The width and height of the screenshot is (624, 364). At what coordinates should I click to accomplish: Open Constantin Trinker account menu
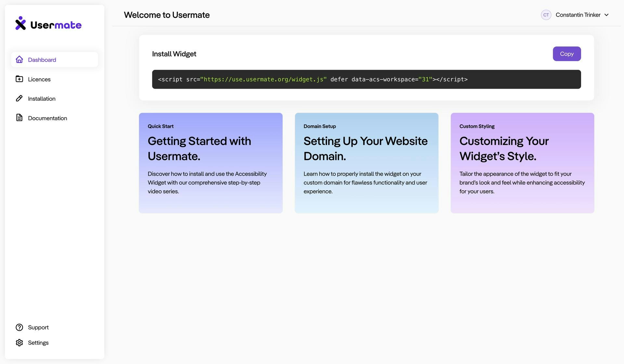click(x=575, y=15)
